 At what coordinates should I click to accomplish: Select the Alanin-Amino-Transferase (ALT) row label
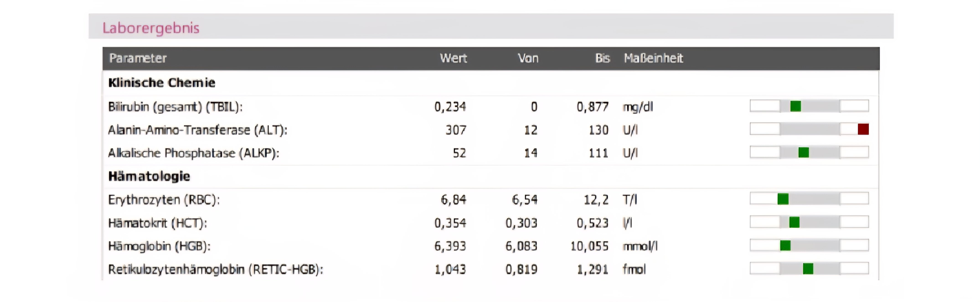198,130
